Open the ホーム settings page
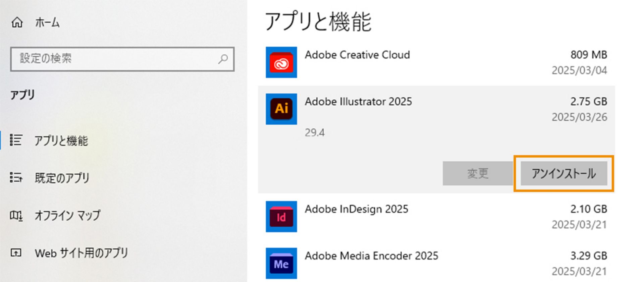The width and height of the screenshot is (644, 282). tap(47, 23)
